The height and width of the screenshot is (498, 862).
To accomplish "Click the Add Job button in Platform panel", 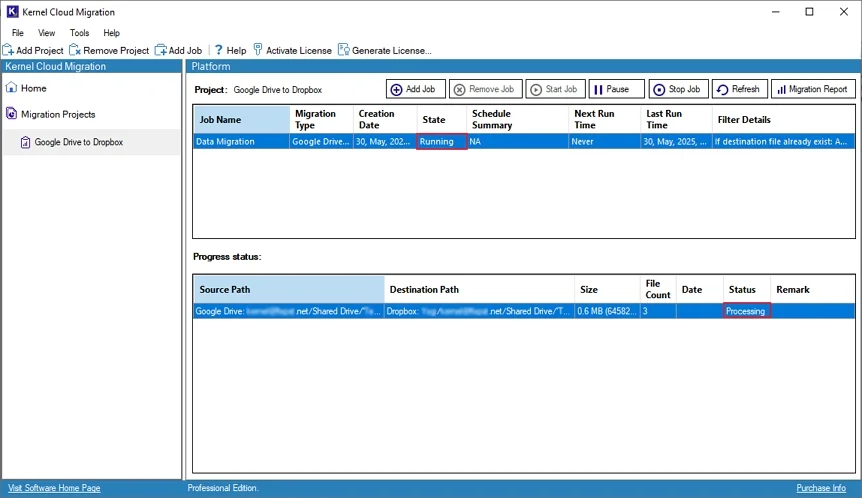I will (416, 89).
